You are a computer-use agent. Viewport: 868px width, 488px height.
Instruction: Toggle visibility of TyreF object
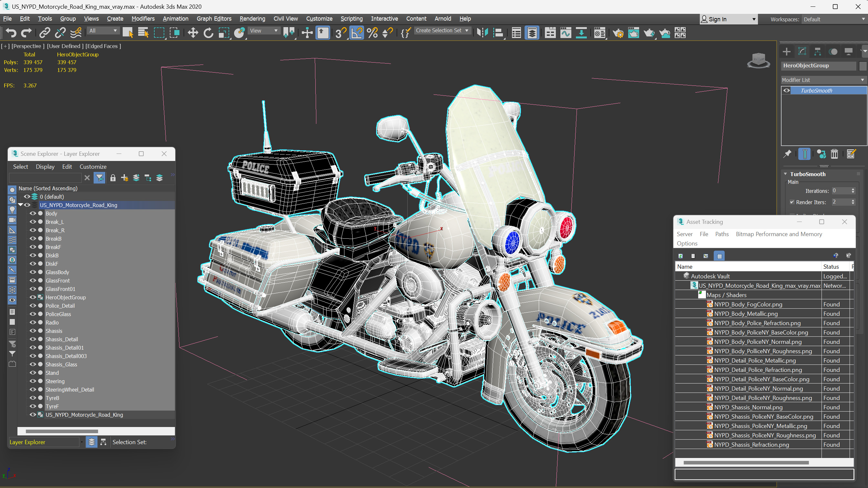pos(33,406)
